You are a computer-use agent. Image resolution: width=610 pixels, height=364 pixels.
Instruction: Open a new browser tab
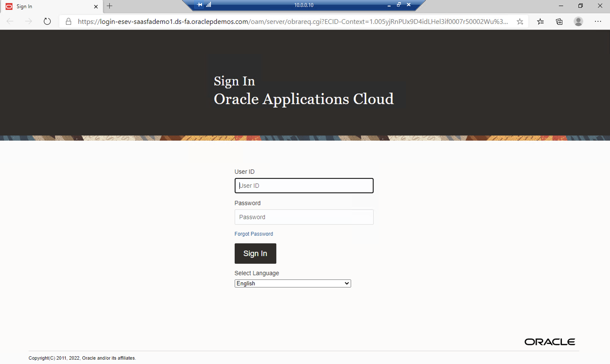point(109,6)
